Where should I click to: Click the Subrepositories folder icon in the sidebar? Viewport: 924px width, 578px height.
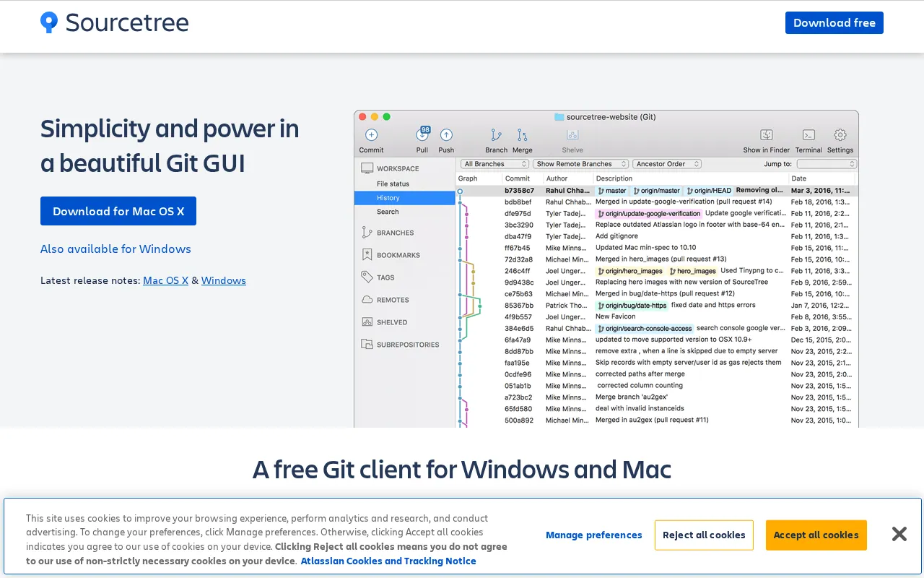pyautogui.click(x=367, y=345)
